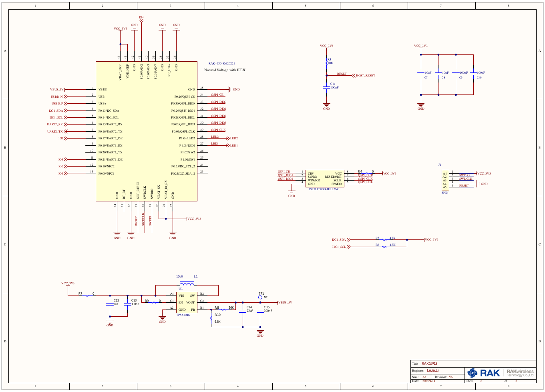The width and height of the screenshot is (545, 392).
Task: Click the R10 6.8K feedback resistor
Action: (x=212, y=319)
